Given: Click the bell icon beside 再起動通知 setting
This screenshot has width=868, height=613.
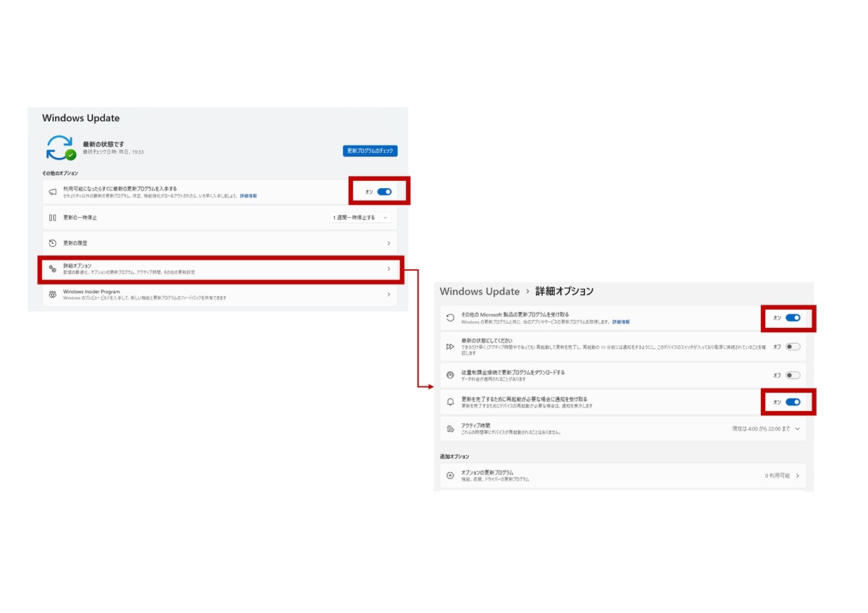Looking at the screenshot, I should coord(450,402).
